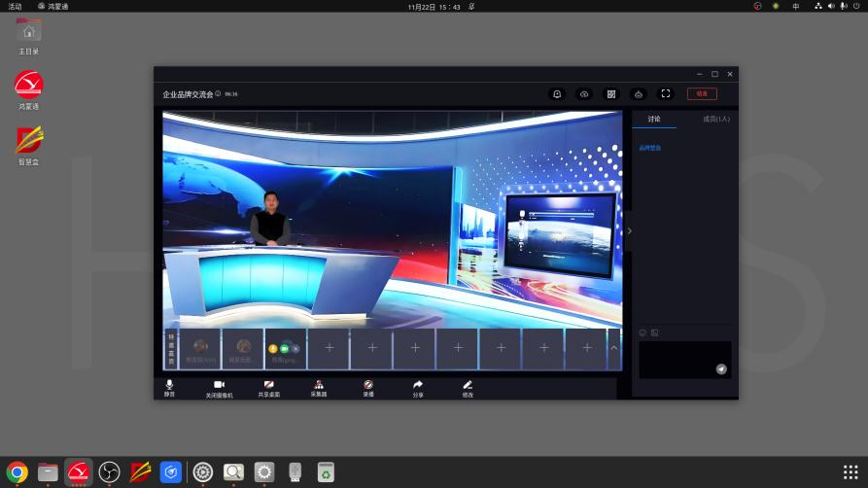Switch to the 成员(1人) members tab

click(x=716, y=120)
